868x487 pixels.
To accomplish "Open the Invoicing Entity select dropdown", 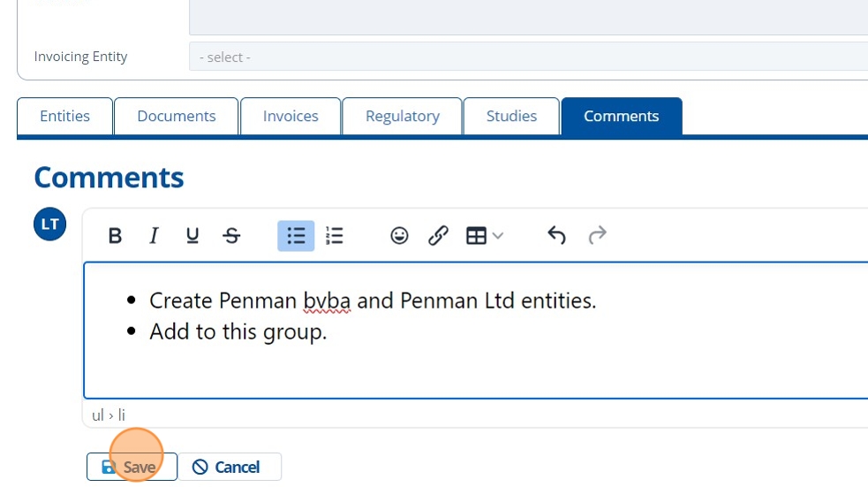I will pyautogui.click(x=528, y=57).
